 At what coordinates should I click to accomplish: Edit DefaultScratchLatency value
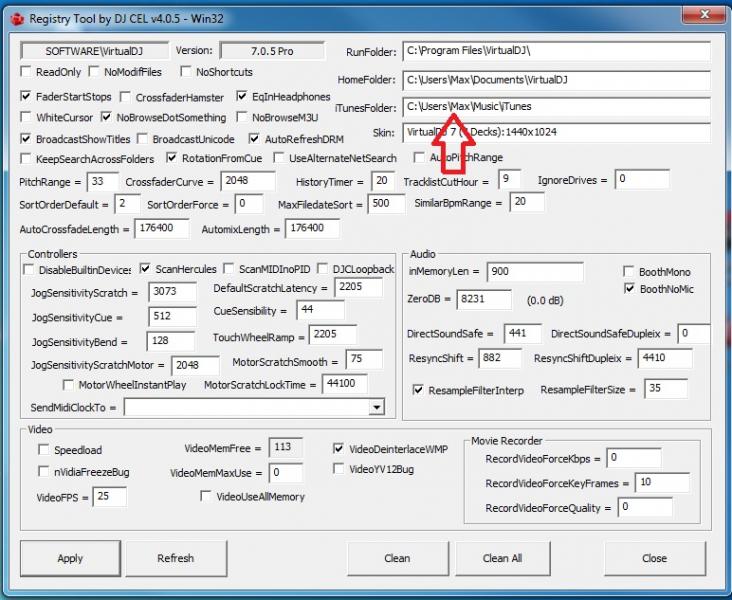click(359, 288)
